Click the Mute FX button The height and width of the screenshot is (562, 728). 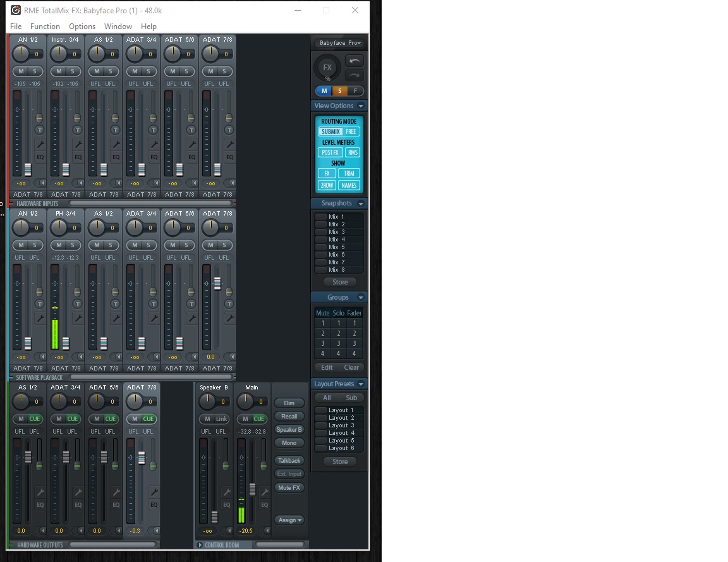click(289, 487)
